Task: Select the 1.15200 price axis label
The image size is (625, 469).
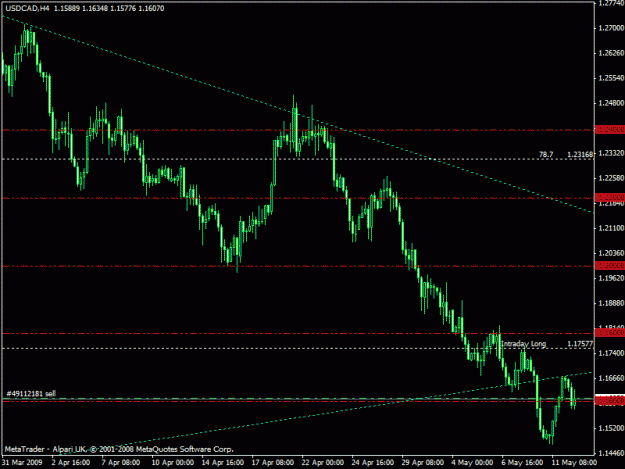Action: point(611,428)
